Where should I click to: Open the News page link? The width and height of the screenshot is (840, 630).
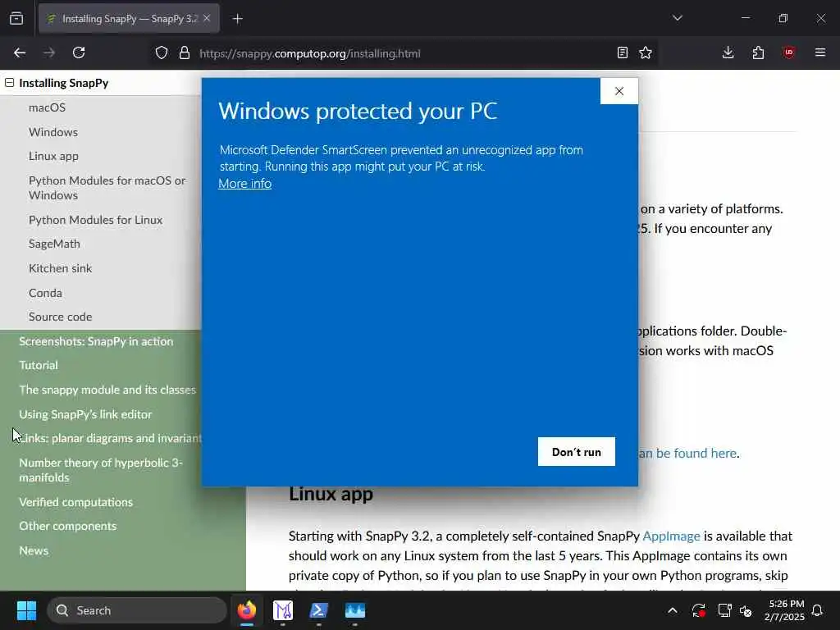pos(33,550)
